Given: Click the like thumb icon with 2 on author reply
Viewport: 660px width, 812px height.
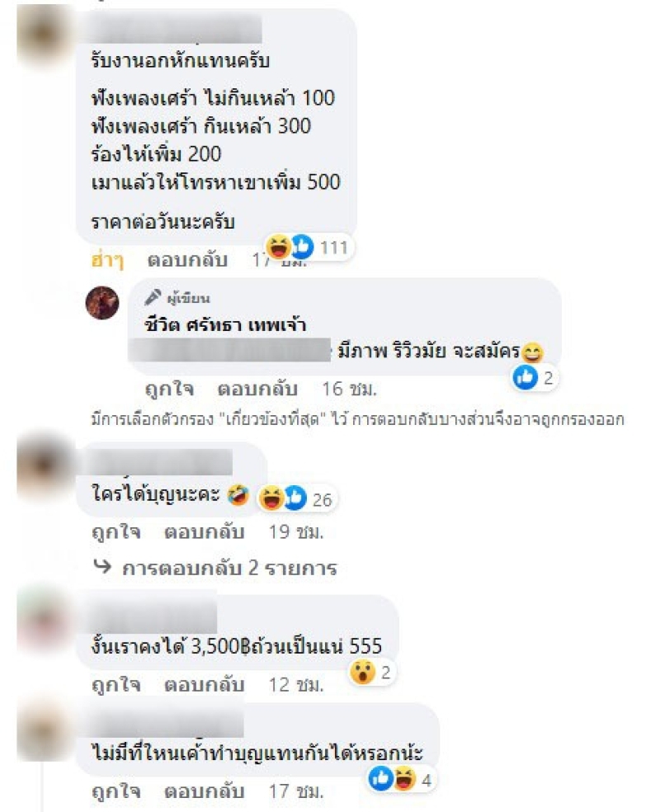Looking at the screenshot, I should coord(525,377).
